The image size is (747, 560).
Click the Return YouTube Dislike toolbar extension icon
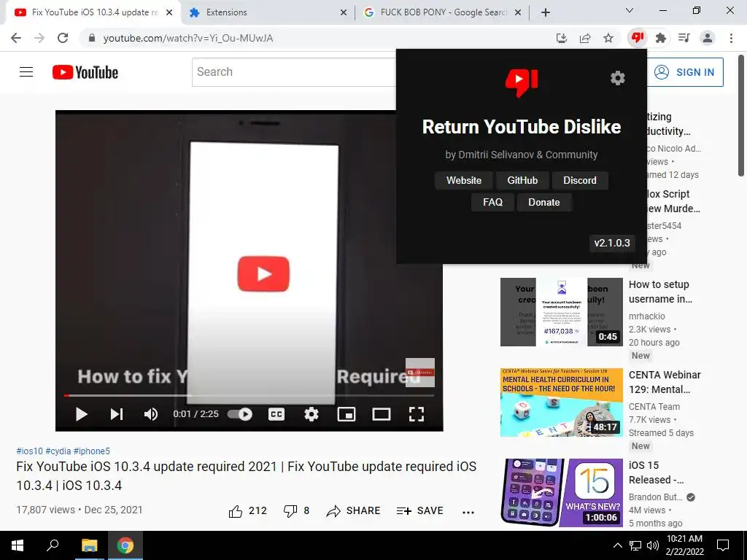coord(637,38)
